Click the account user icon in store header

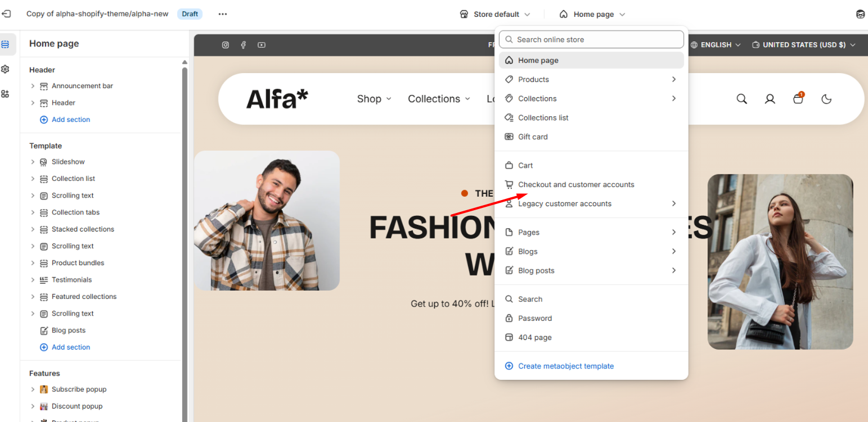click(x=770, y=99)
